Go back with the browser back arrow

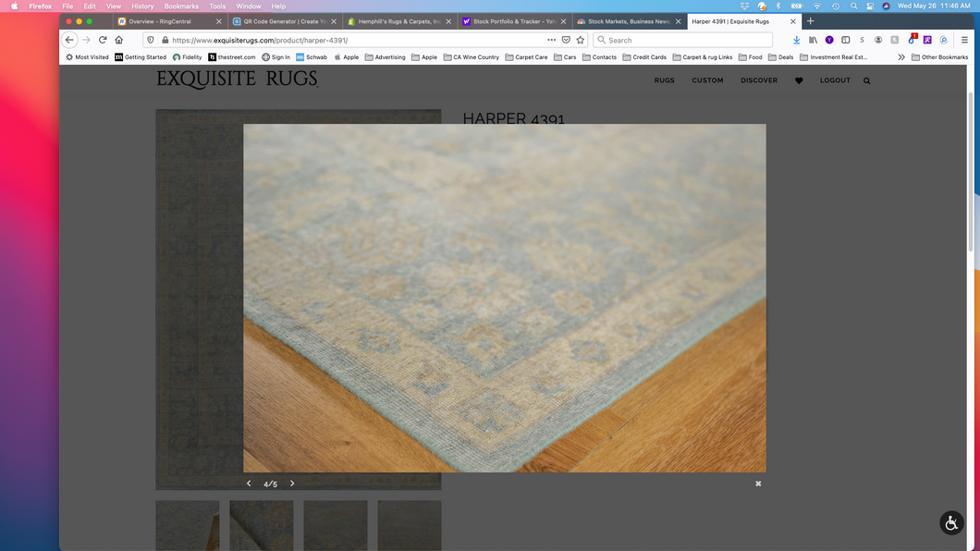(x=69, y=40)
